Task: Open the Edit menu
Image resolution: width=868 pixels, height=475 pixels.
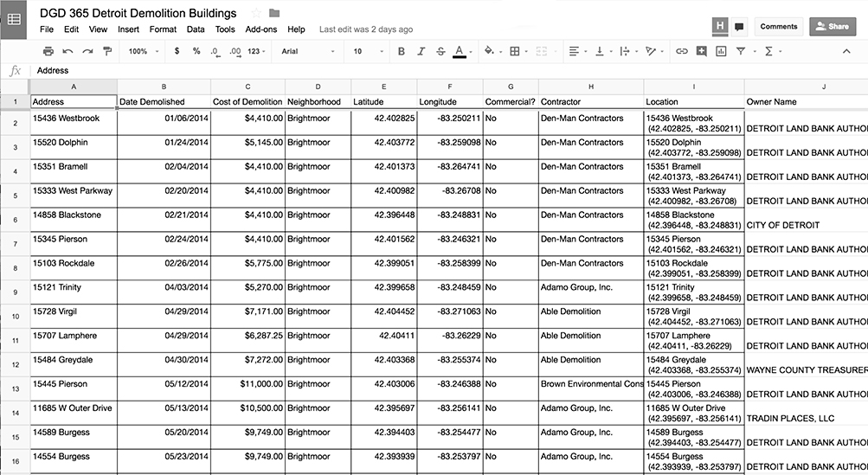Action: coord(72,29)
